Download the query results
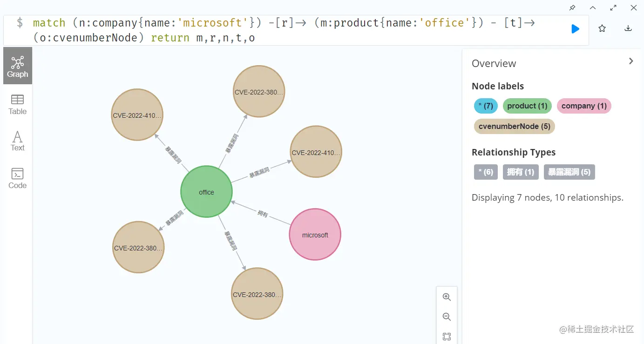The width and height of the screenshot is (644, 344). pyautogui.click(x=628, y=29)
